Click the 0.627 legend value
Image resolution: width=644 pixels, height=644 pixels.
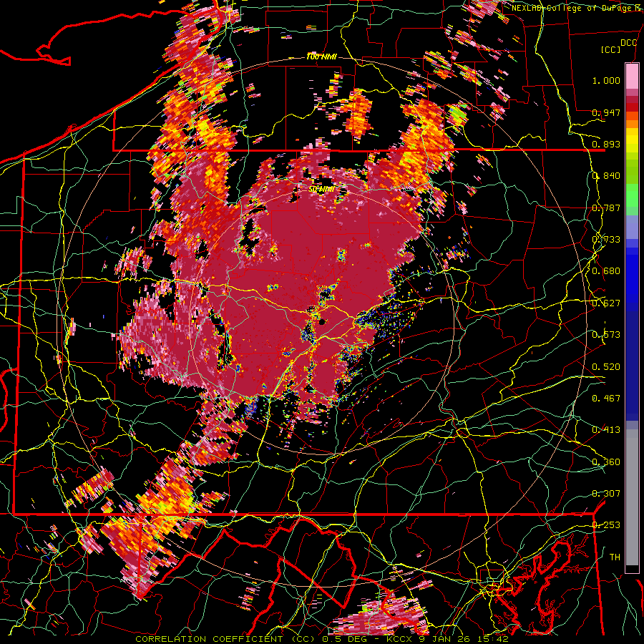(x=606, y=303)
